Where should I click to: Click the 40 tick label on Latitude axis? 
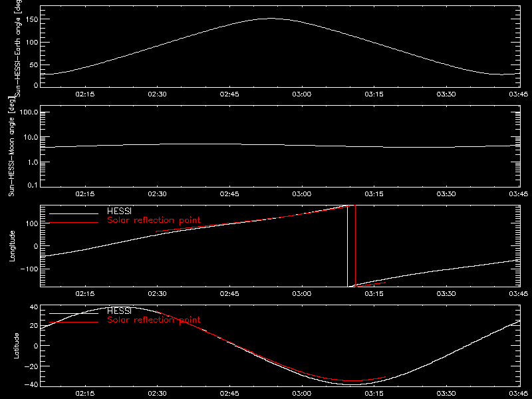(34, 307)
